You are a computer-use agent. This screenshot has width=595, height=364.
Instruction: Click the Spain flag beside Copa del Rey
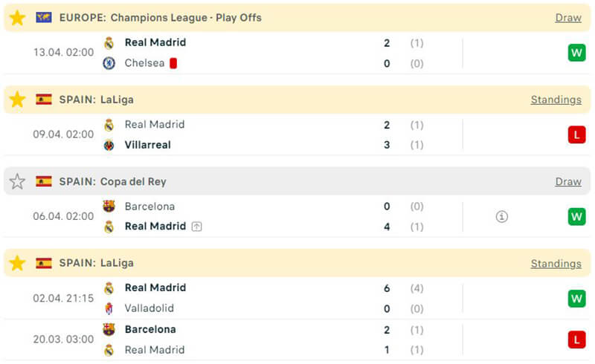pos(44,181)
